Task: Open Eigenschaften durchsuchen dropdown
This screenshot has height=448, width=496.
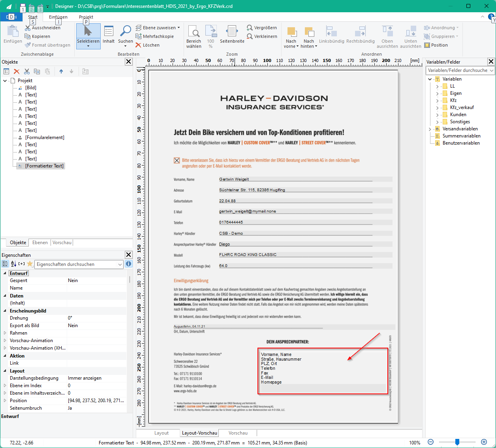Action: [120, 264]
